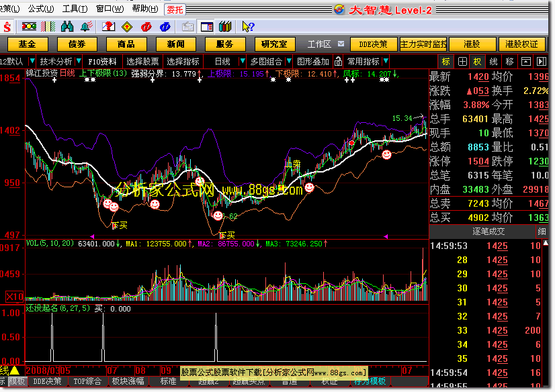Toggle the 标 indicator button
Image resolution: width=555 pixels, height=392 pixels.
(445, 62)
